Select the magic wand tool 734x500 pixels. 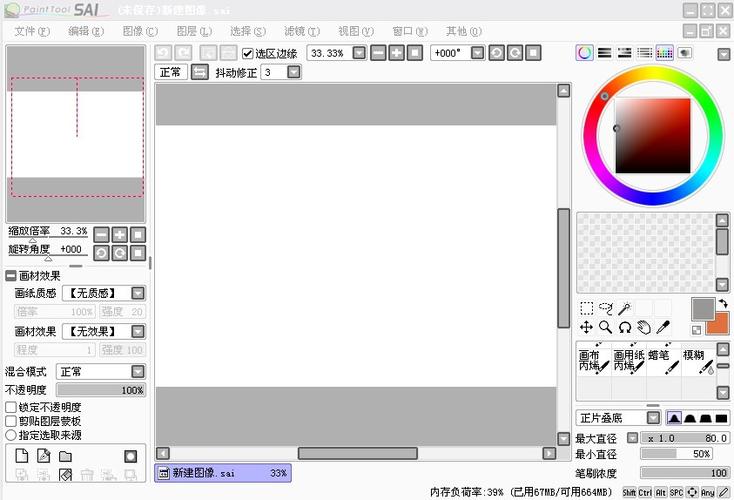coord(625,309)
